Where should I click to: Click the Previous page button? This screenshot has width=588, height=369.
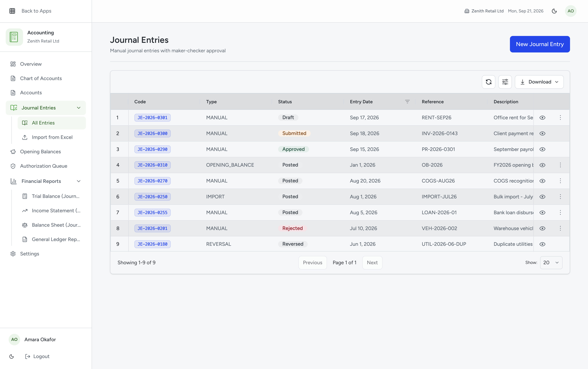pos(312,263)
